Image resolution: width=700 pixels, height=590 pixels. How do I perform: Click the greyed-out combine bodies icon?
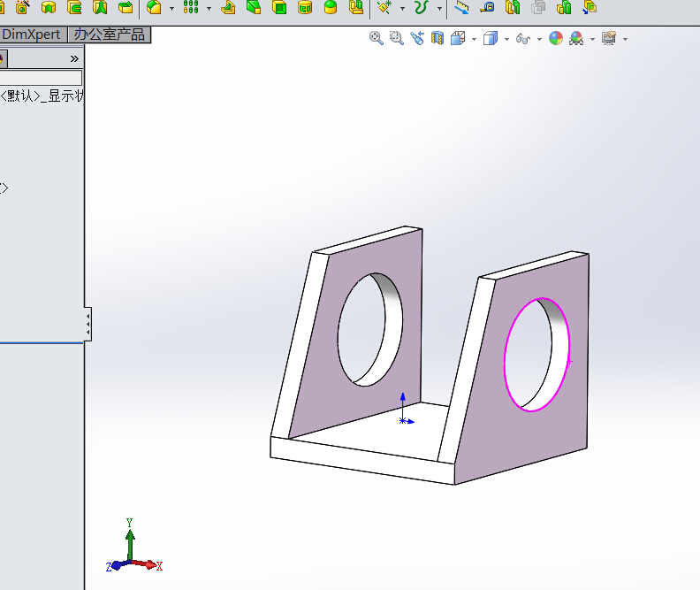[x=539, y=7]
